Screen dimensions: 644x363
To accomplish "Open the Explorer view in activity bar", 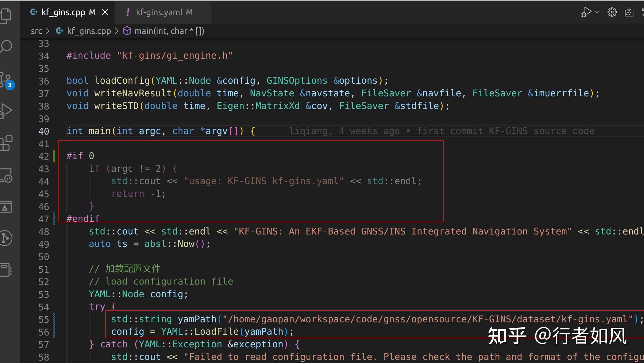I will click(x=6, y=15).
